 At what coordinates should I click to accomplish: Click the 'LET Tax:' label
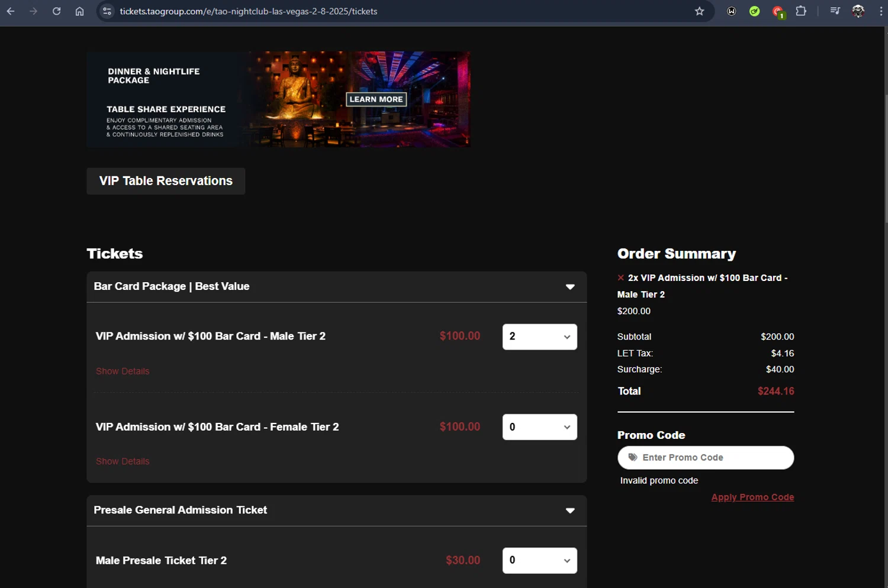click(635, 353)
